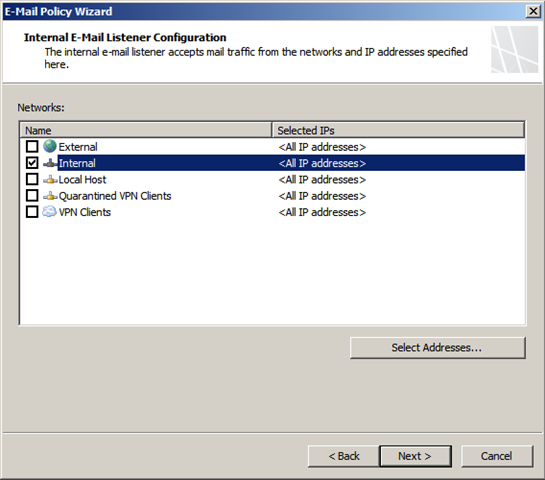Return with the Back button
545x480 pixels.
tap(343, 456)
